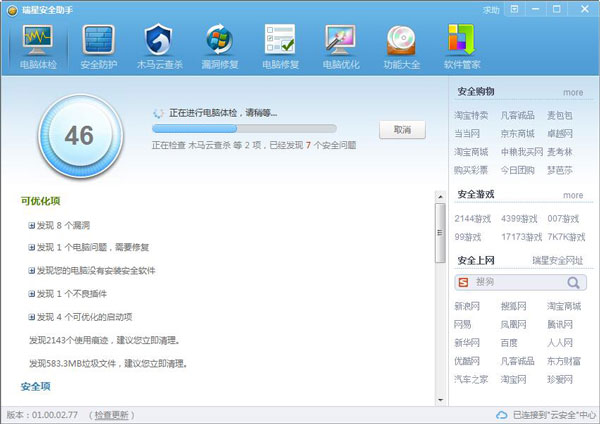This screenshot has height=424, width=600.
Task: Click 发现2143个使用痕迹 text row
Action: tap(104, 340)
